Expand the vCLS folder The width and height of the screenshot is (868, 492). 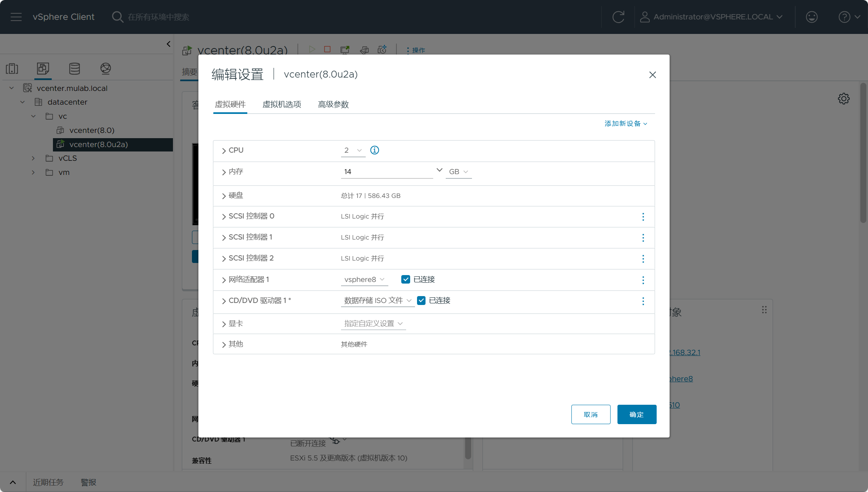click(x=33, y=158)
